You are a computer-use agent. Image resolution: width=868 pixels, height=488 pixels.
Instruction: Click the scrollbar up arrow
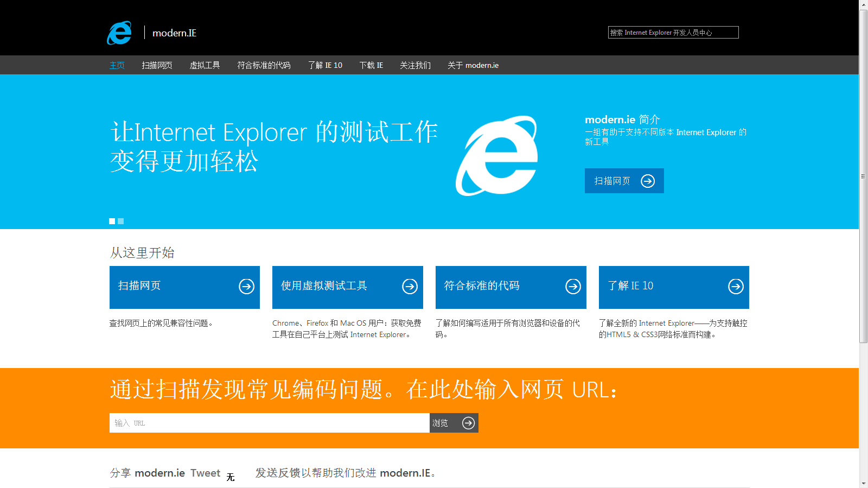tap(864, 4)
